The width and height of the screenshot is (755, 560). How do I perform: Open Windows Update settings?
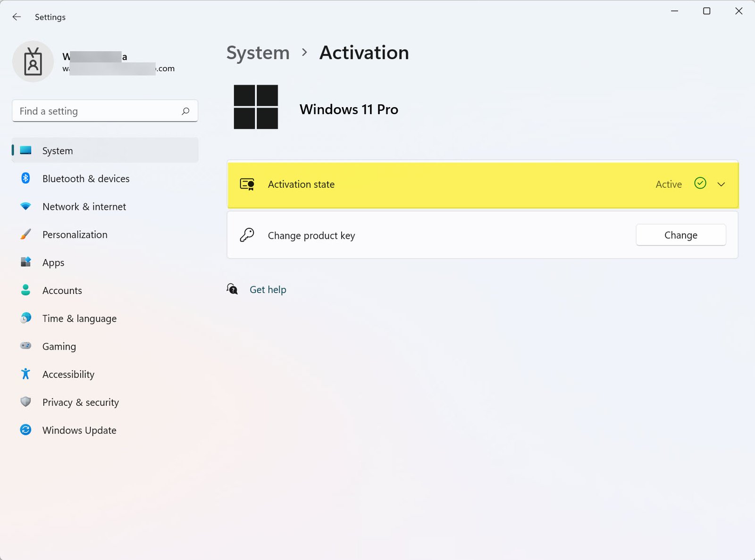coord(105,430)
